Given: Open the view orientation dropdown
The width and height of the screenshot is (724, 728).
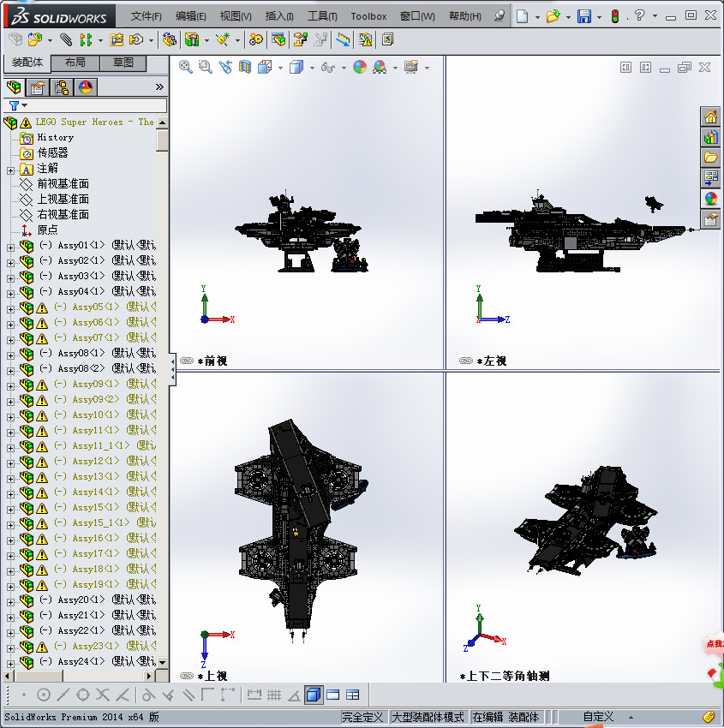Looking at the screenshot, I should point(279,67).
